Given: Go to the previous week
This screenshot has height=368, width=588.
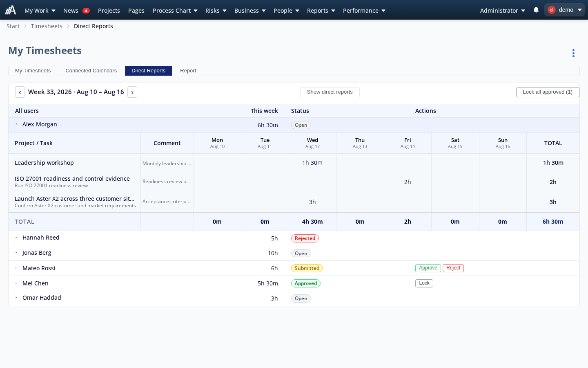Looking at the screenshot, I should tap(20, 92).
